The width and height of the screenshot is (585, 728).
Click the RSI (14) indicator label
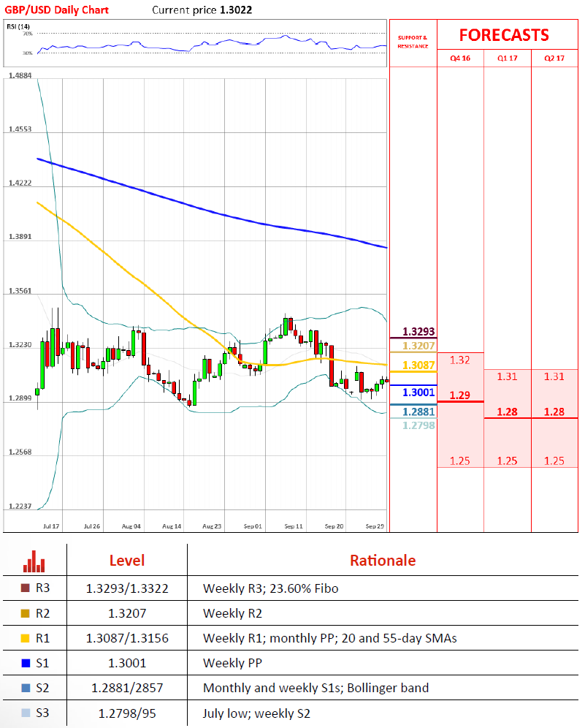[18, 26]
